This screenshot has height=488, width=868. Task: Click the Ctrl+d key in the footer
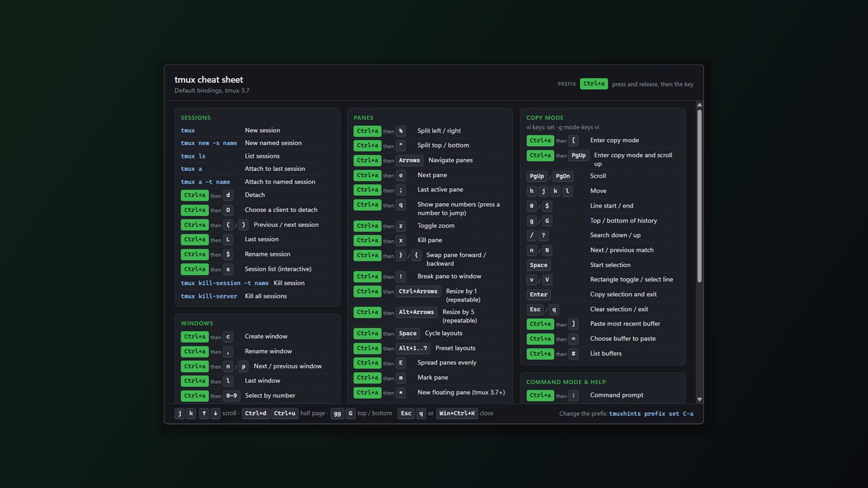click(x=256, y=414)
